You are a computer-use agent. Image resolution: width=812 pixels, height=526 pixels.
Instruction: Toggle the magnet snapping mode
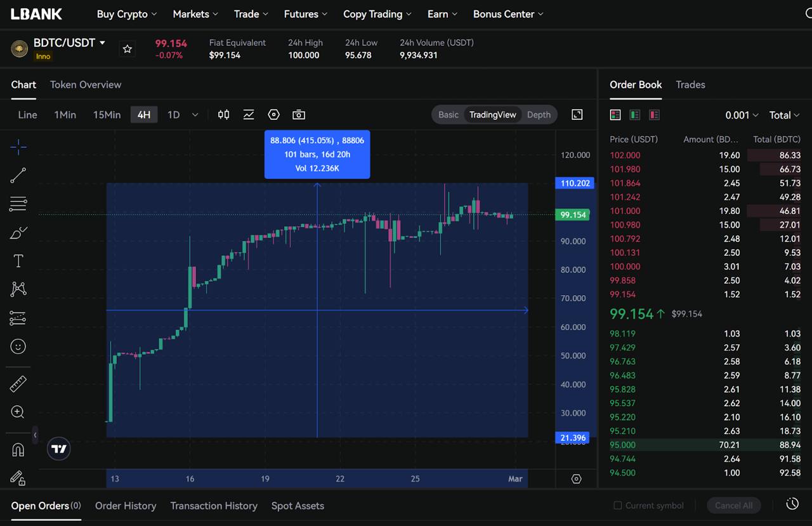(18, 450)
